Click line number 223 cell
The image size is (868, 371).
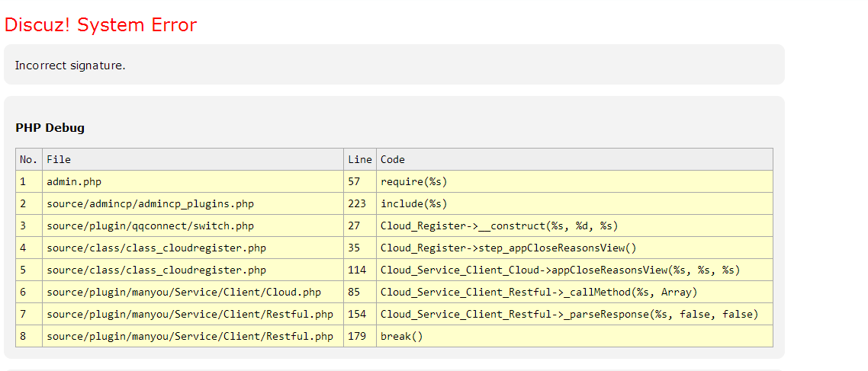(x=360, y=203)
